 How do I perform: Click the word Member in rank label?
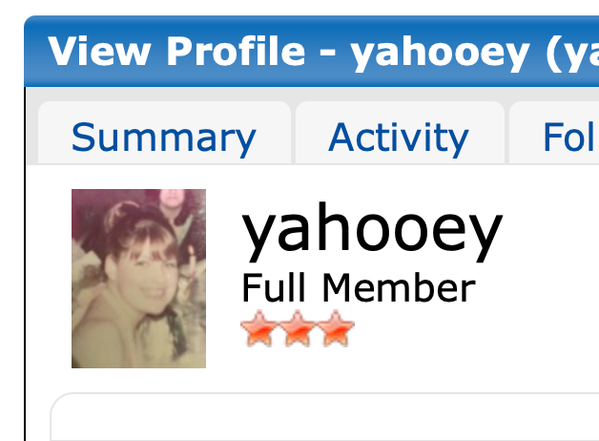[399, 287]
